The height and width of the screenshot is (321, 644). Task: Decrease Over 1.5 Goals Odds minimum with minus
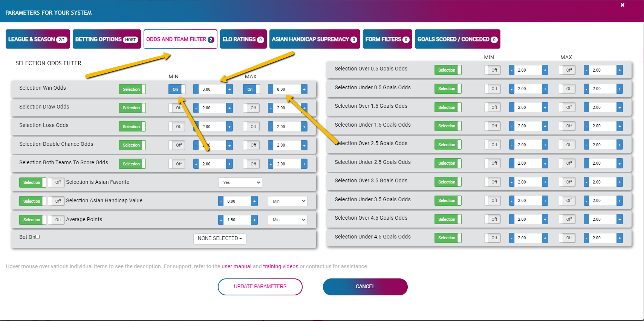tap(512, 107)
